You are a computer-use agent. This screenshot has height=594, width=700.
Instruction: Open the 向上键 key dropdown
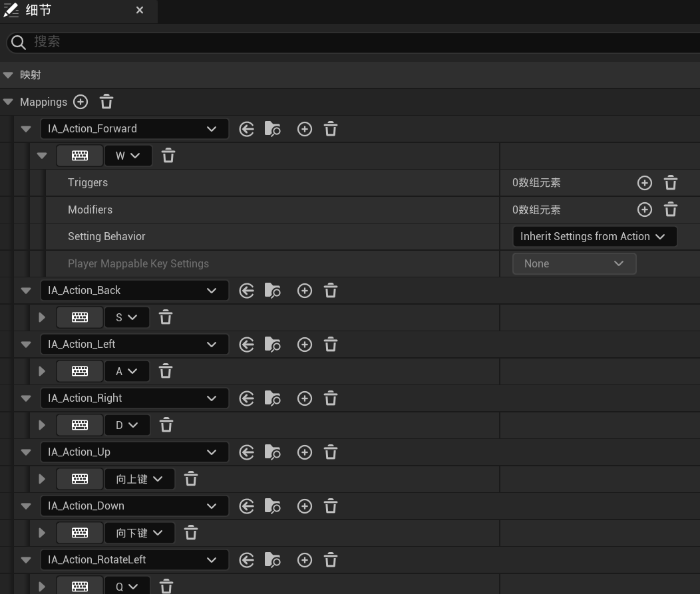pos(140,479)
